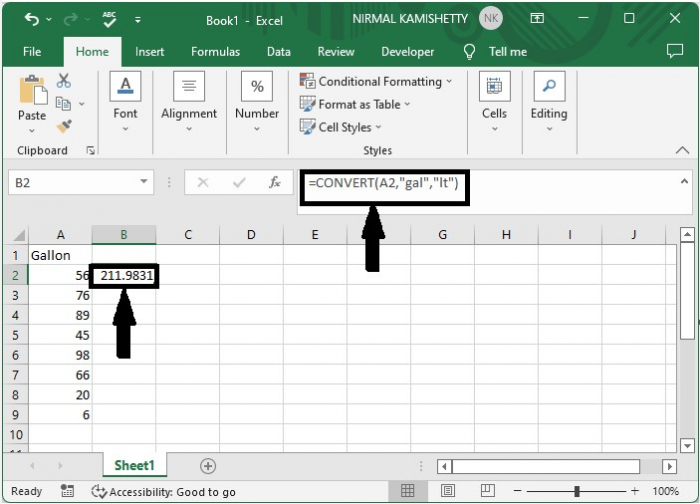Screen dimensions: 700x504
Task: Click zoom in plus button
Action: [x=635, y=491]
